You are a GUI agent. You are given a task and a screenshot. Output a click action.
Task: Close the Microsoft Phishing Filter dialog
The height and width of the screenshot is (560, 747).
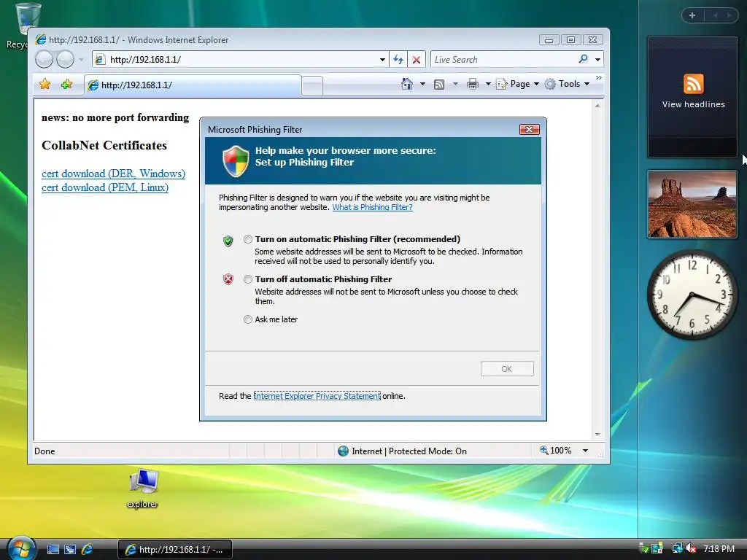point(530,130)
